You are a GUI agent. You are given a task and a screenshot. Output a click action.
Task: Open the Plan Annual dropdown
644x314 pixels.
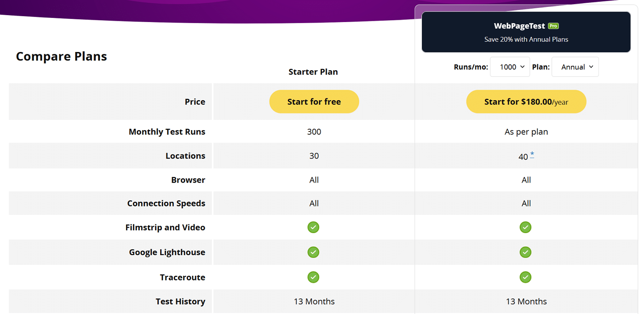[x=575, y=67]
